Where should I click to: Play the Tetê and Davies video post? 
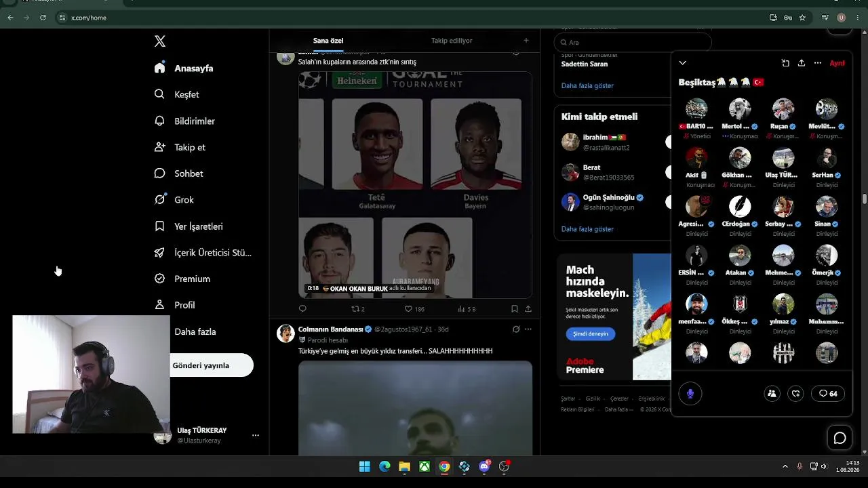pos(416,186)
